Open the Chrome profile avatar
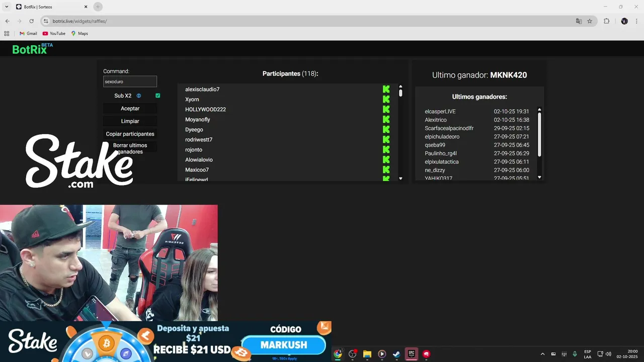644x362 pixels. pos(624,21)
